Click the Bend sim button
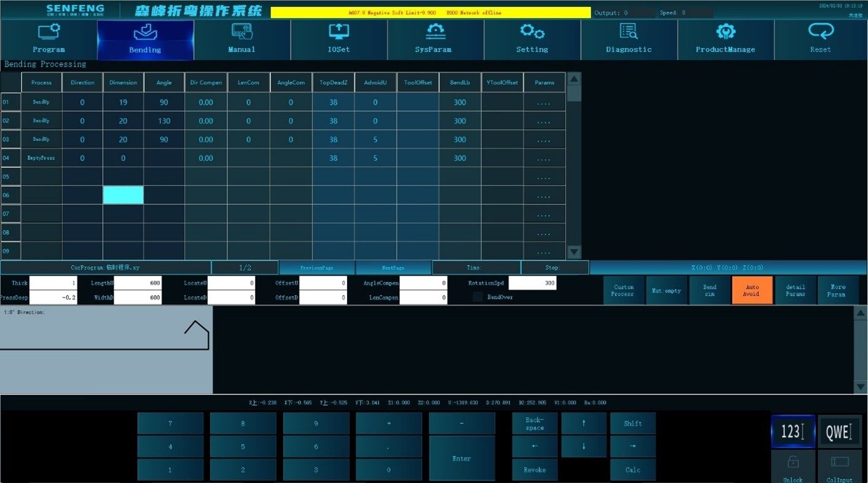868x483 pixels. [710, 290]
